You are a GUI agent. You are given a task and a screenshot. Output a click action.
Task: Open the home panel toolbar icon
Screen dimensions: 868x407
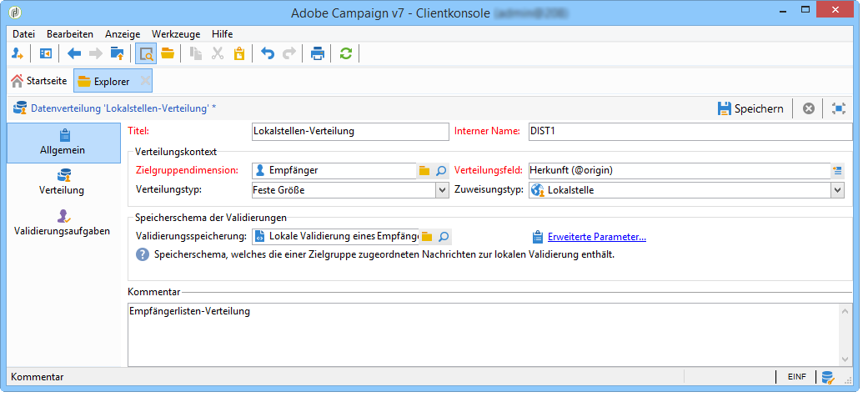pos(45,53)
